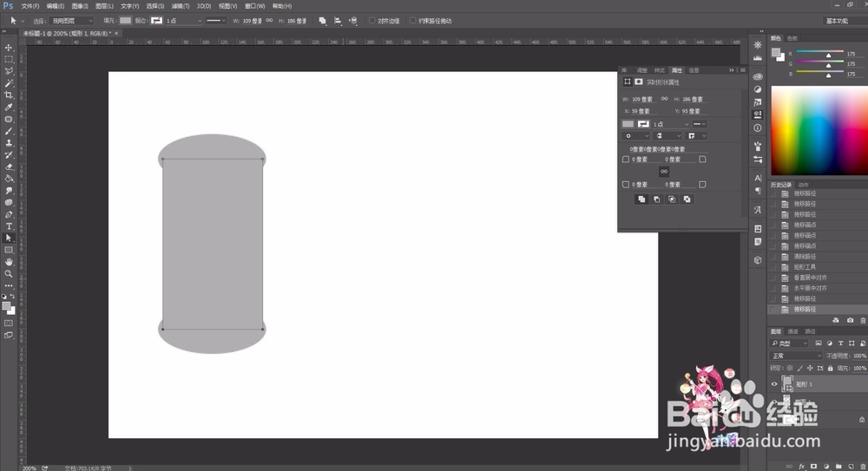Open the Character panel icon in the dock

(758, 178)
